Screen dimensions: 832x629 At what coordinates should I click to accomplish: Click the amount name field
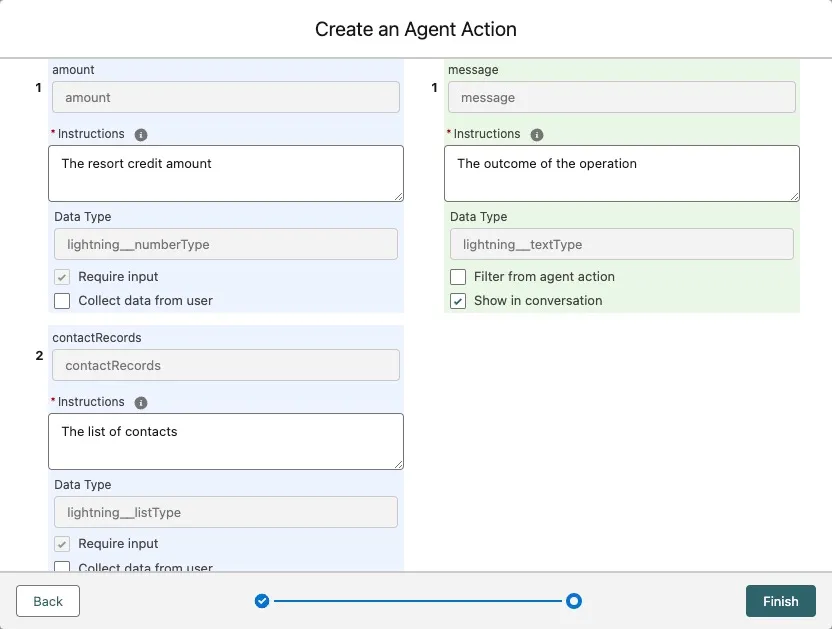point(226,97)
